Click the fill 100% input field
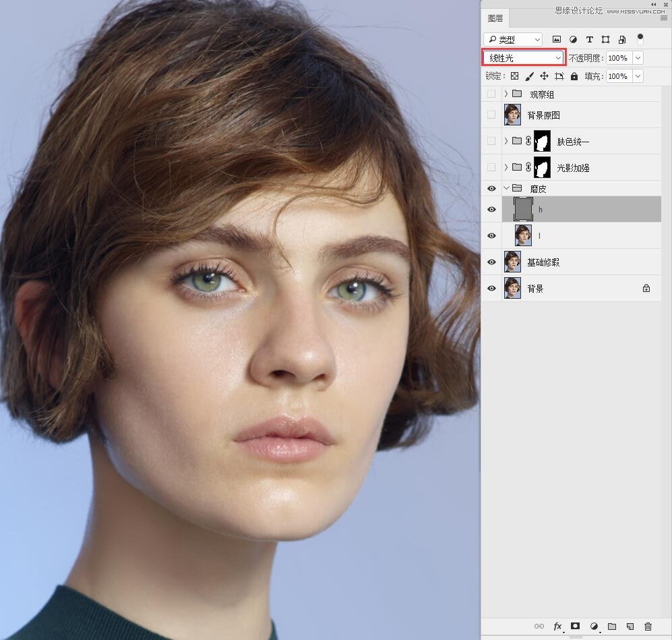 point(619,76)
